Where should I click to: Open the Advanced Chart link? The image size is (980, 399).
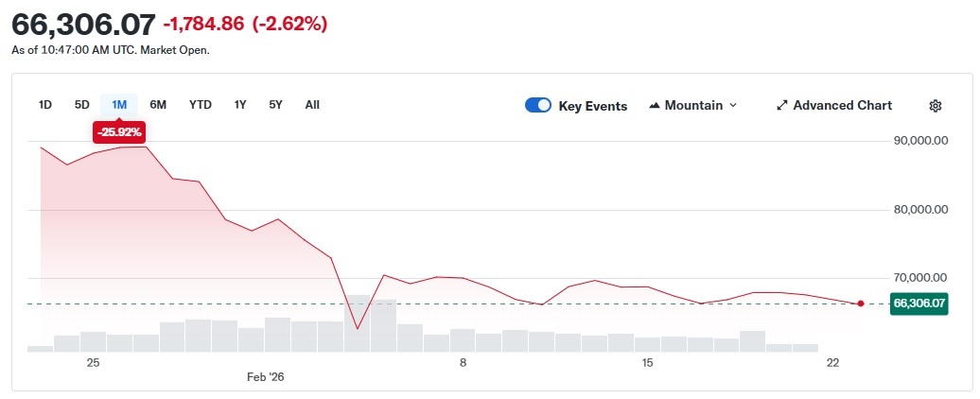click(x=842, y=106)
